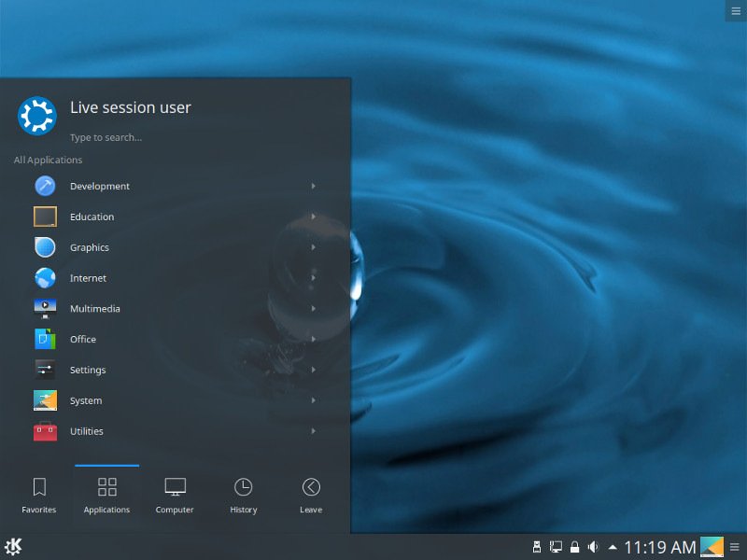Open the Office category label
The image size is (747, 560).
(83, 339)
